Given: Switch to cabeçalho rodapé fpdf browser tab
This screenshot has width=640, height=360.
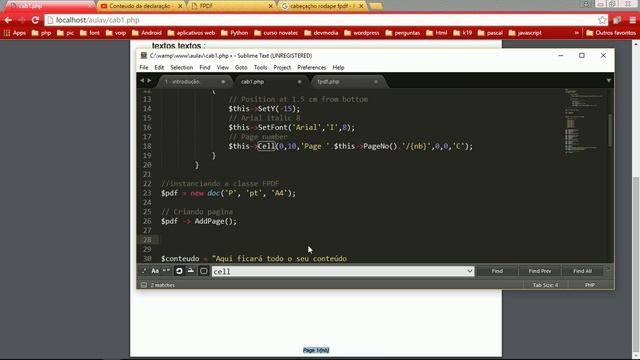Looking at the screenshot, I should 322,6.
